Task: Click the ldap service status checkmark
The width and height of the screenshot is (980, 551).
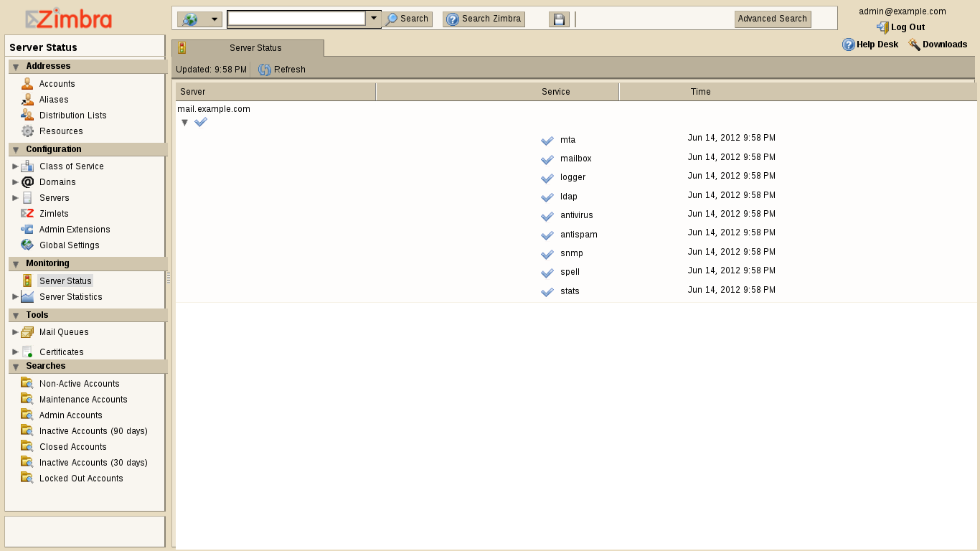Action: (x=547, y=197)
